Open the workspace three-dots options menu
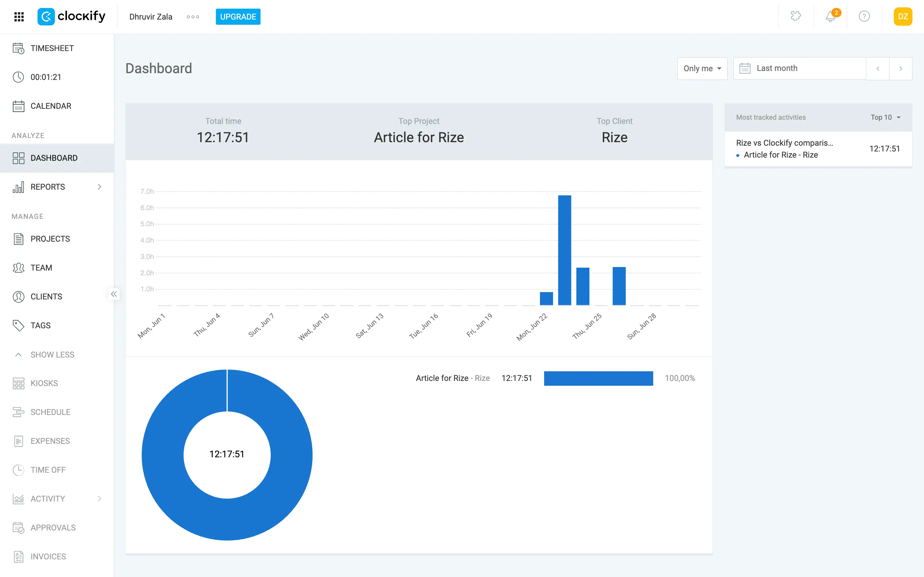Screen dimensions: 924x577 193,17
